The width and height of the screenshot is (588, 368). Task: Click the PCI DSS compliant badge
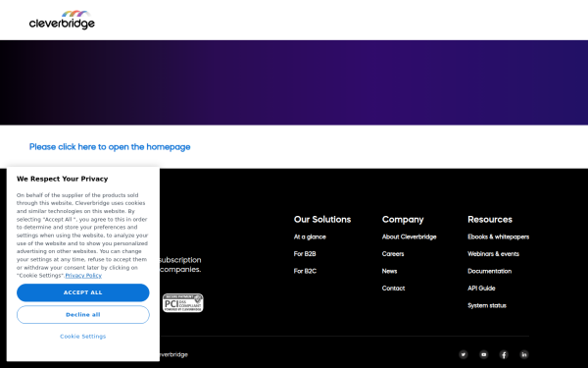[183, 302]
